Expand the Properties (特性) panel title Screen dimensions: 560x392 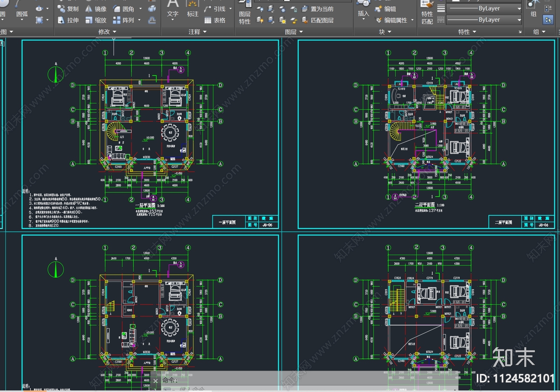coord(467,32)
